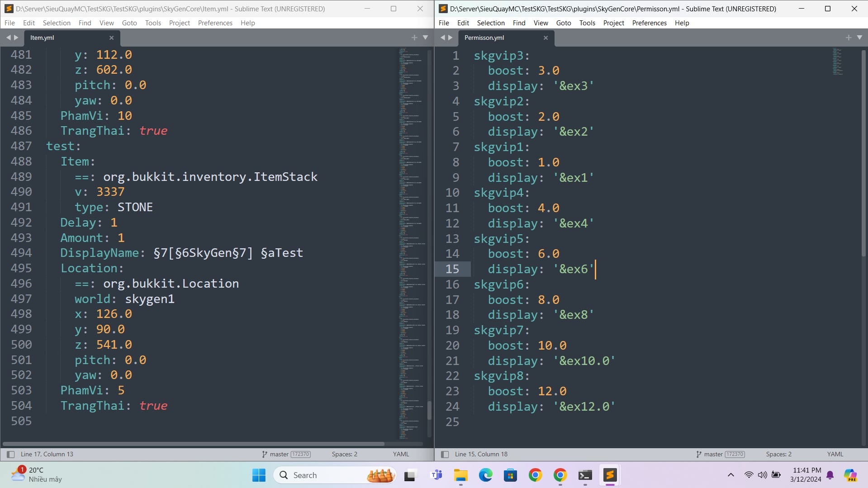Screen dimensions: 868x488
Task: Click the Sublime Text logo in Permisson.yml title bar
Action: point(443,9)
